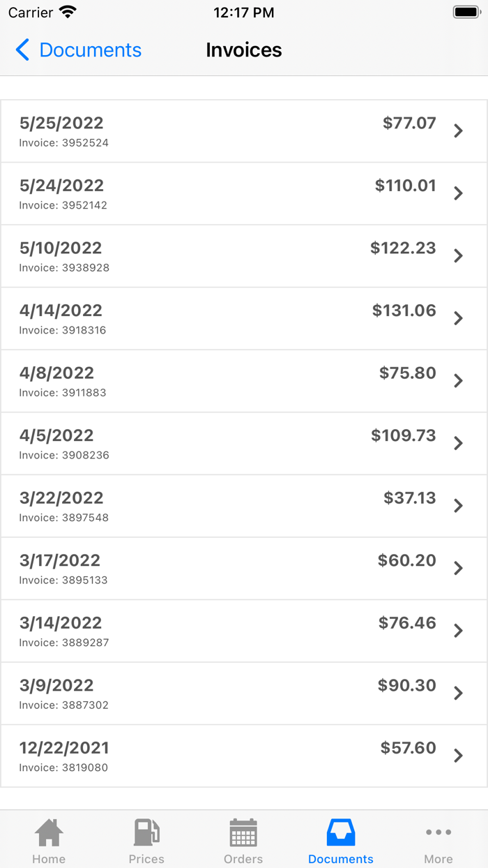Screen dimensions: 488x868
Task: Open the Orders calendar icon
Action: tap(243, 832)
